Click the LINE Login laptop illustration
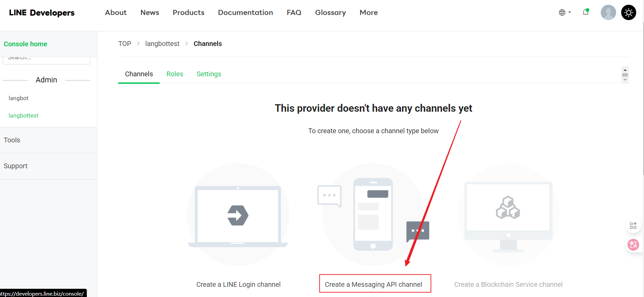Screen dimensions: 644x297 click(x=238, y=215)
